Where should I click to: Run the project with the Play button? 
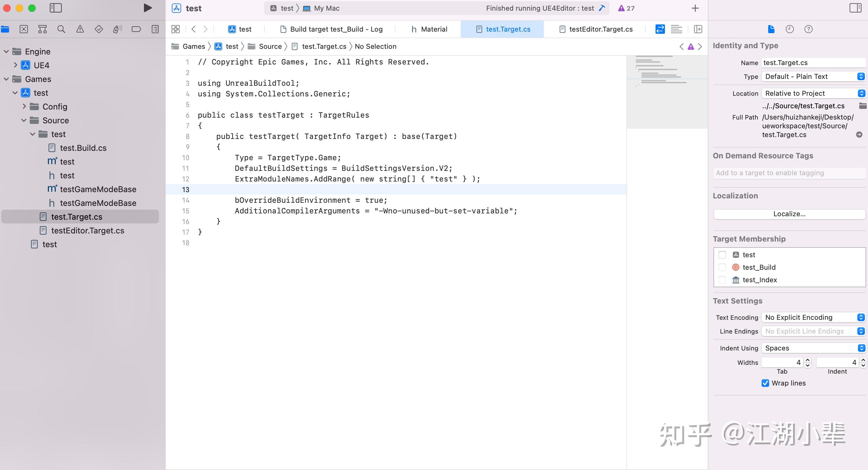click(147, 8)
